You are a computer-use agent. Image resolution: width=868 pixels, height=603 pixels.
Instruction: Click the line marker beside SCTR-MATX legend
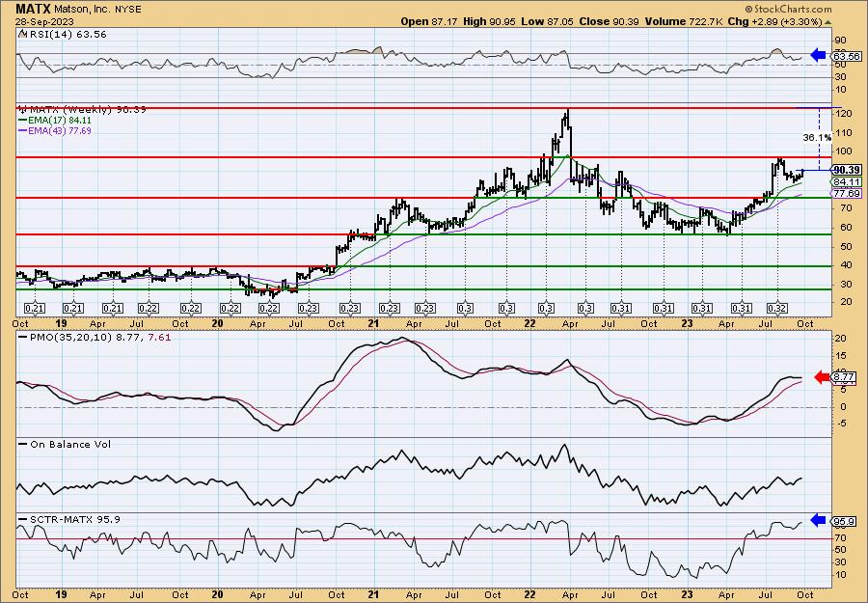point(22,519)
